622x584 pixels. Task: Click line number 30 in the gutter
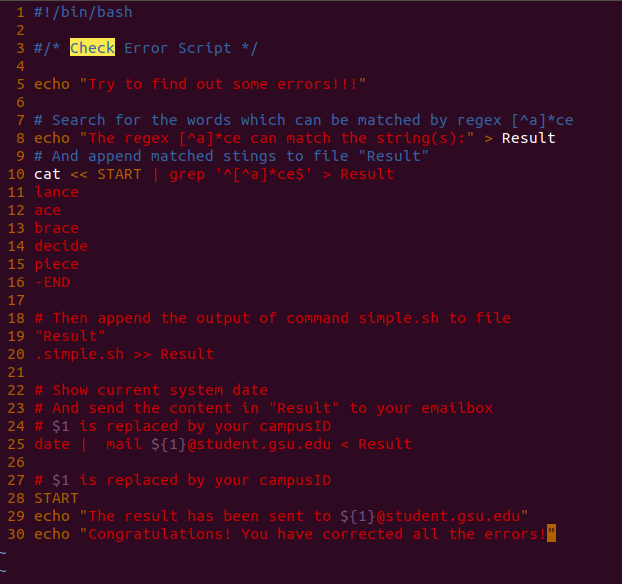(x=16, y=534)
